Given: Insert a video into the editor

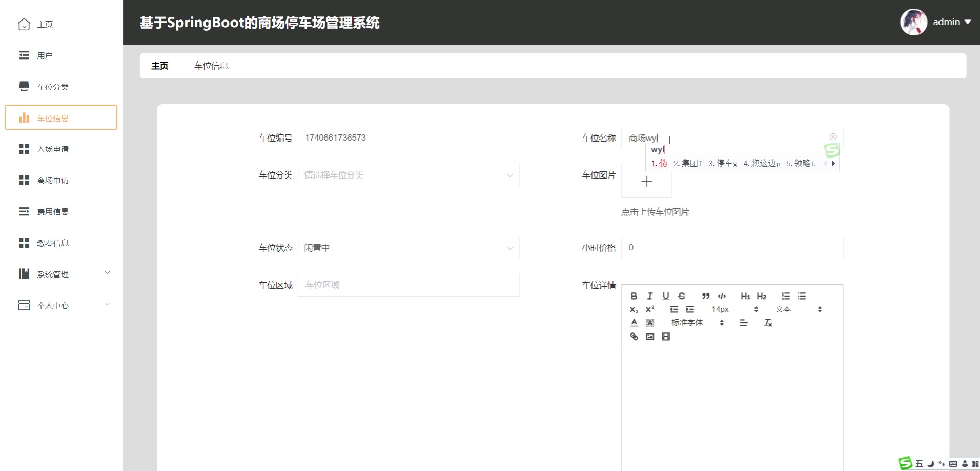Looking at the screenshot, I should point(666,337).
